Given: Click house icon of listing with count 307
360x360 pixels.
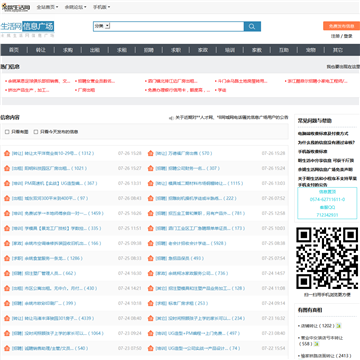Looking at the screenshot, I should pyautogui.click(x=150, y=168).
